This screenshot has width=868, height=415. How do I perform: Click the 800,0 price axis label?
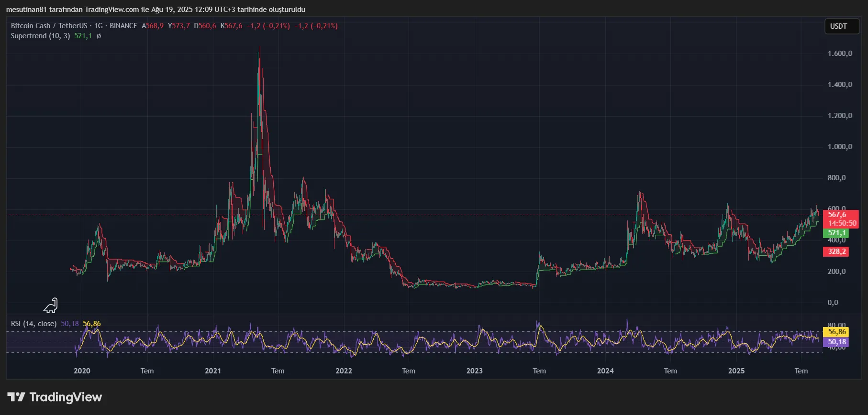pos(836,178)
